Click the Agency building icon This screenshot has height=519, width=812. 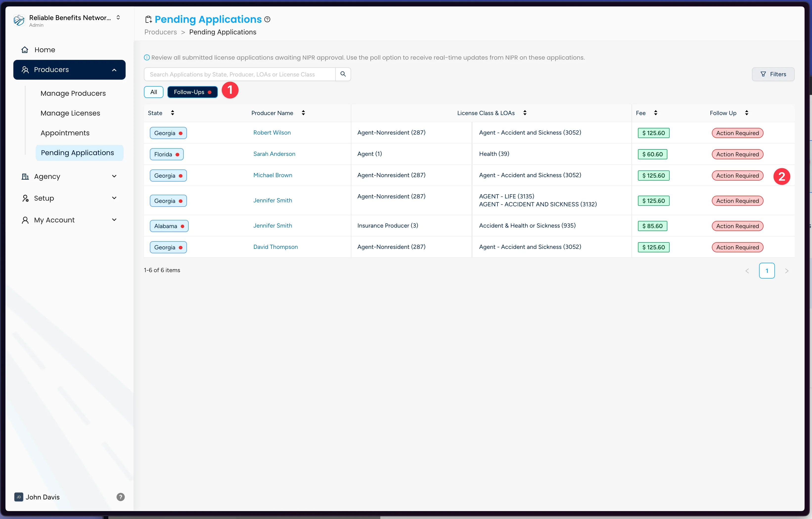pos(25,176)
